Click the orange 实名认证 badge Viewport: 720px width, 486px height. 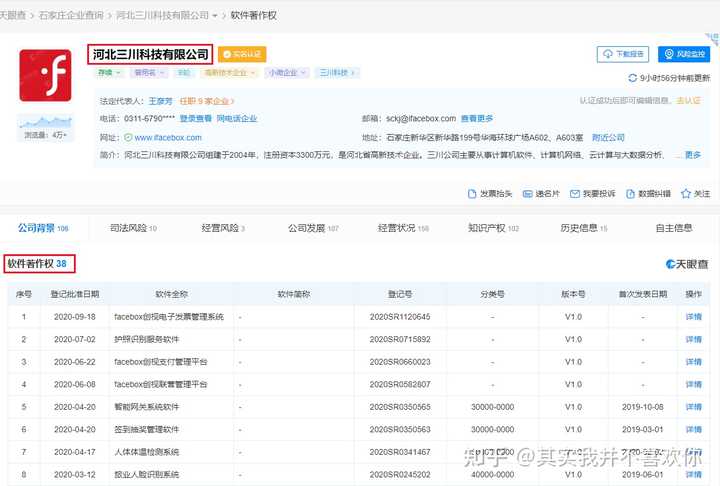242,54
